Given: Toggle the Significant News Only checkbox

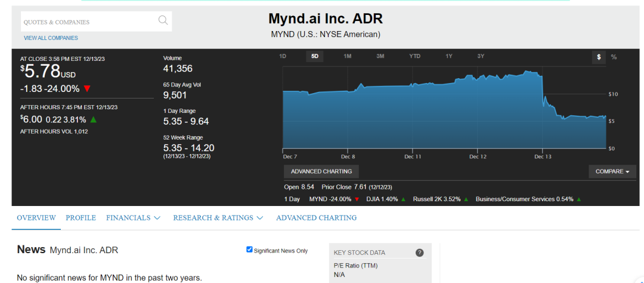Looking at the screenshot, I should click(x=249, y=250).
